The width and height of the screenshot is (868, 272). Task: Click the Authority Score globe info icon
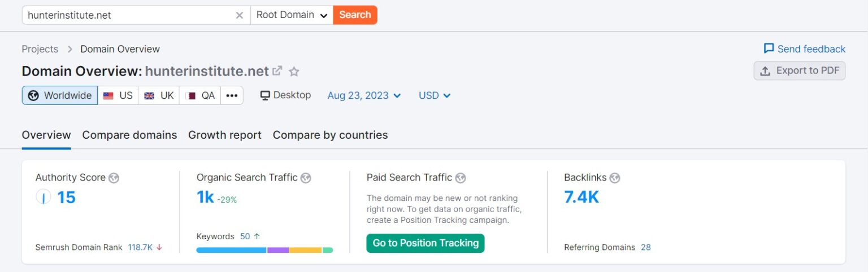click(x=114, y=178)
